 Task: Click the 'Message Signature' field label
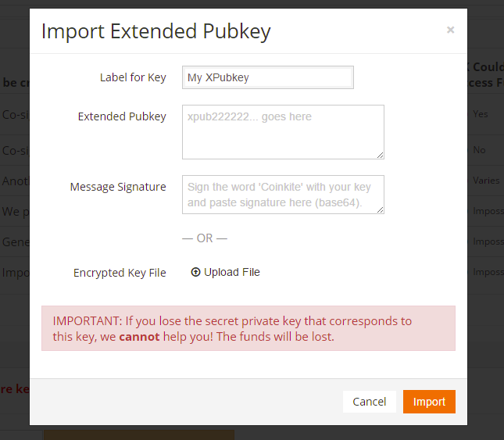pos(118,187)
